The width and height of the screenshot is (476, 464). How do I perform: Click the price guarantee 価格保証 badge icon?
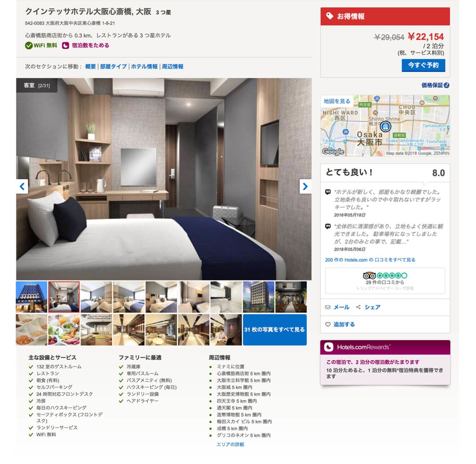coord(446,85)
